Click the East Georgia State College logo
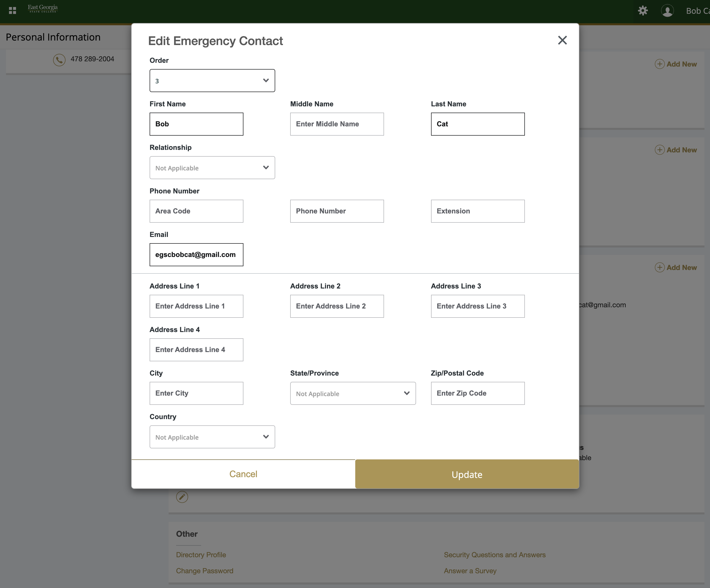Viewport: 710px width, 588px height. 43,9
